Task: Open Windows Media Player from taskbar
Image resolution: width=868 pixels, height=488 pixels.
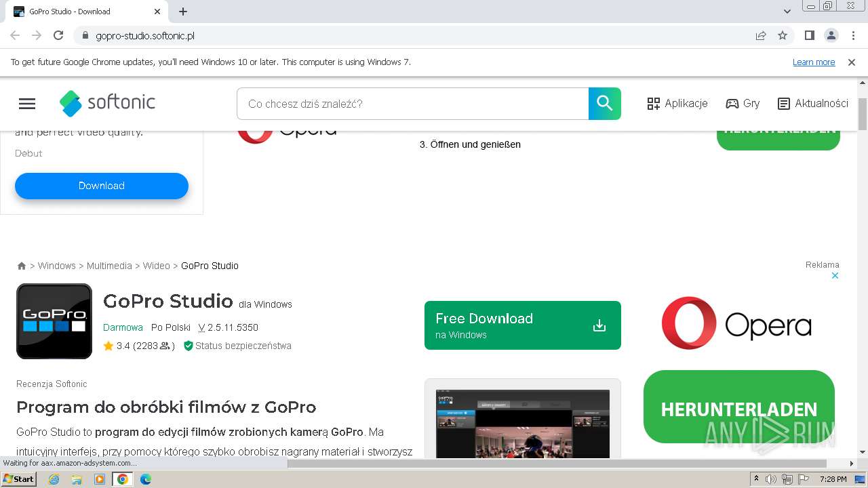Action: click(x=100, y=479)
